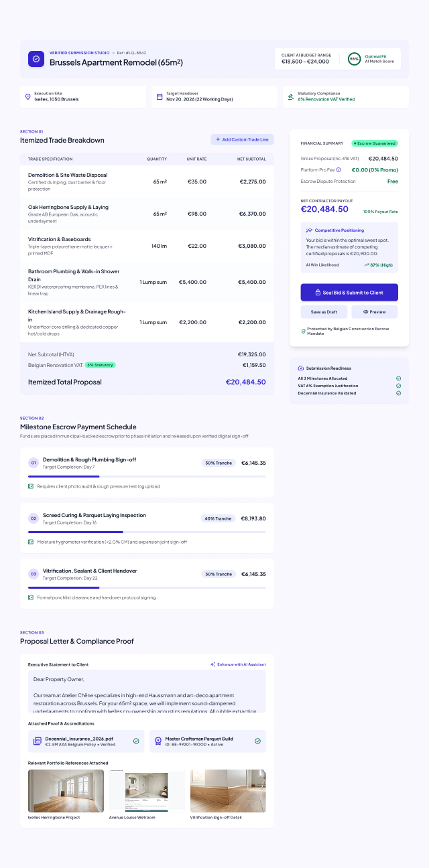
Task: Click the Submission Readiness gauge icon
Action: coord(301,368)
